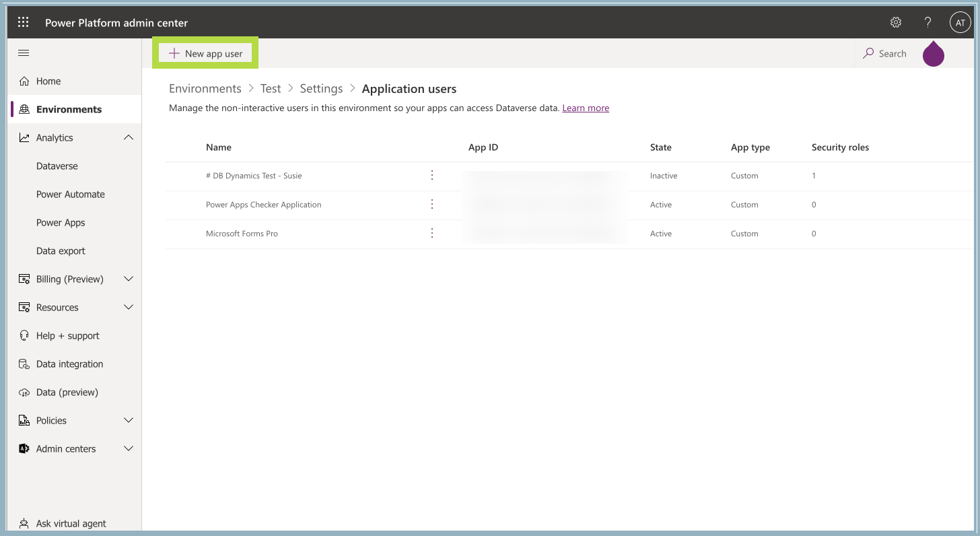Click the Ask virtual agent icon
The height and width of the screenshot is (536, 980).
(24, 523)
